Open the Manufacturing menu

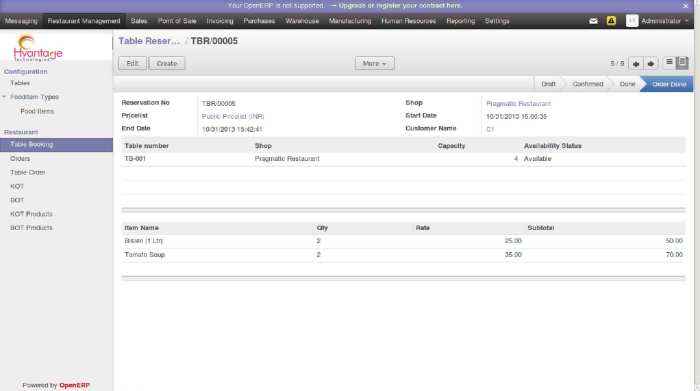tap(350, 21)
